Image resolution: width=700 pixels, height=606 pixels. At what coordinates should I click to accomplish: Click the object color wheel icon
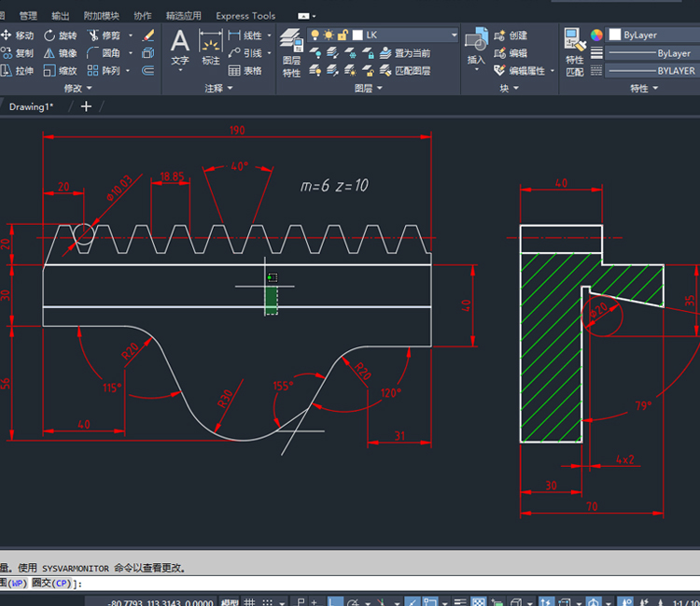click(596, 35)
